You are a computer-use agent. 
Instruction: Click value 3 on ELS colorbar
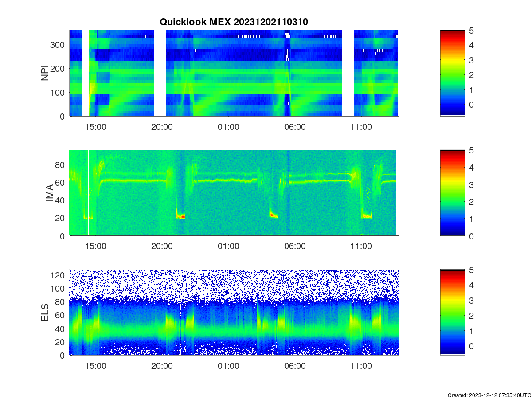tap(472, 301)
